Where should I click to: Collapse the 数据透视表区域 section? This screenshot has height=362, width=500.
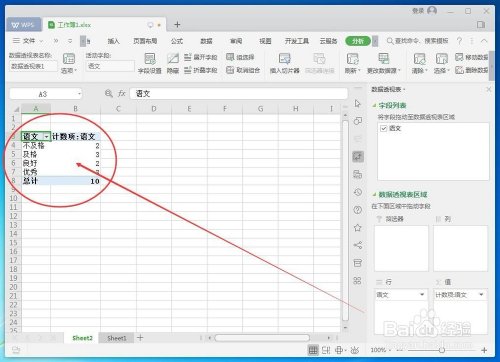pos(374,195)
